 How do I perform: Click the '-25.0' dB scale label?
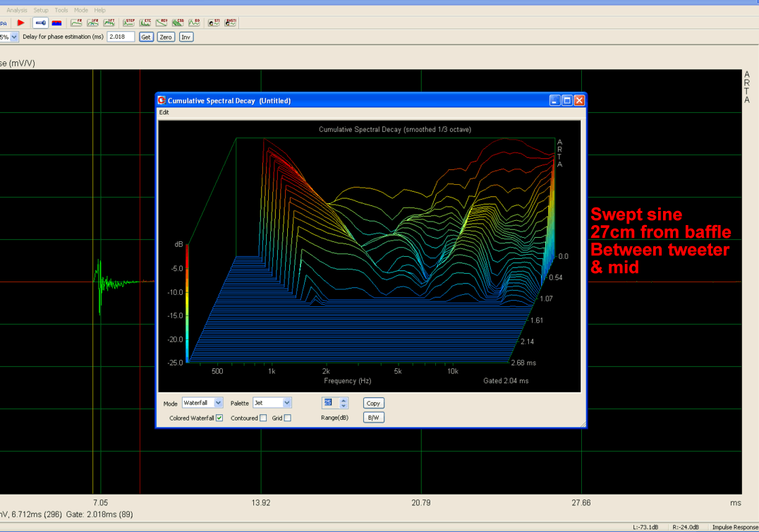(175, 363)
